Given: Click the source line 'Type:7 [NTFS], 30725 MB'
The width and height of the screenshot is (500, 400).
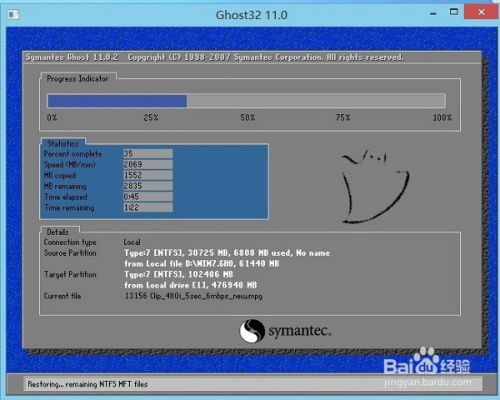Looking at the screenshot, I should tap(227, 253).
